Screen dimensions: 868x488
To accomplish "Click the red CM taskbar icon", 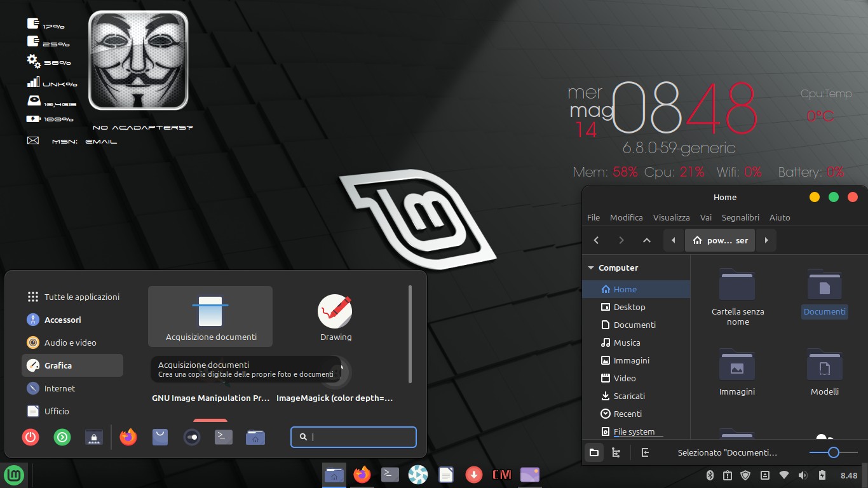I will point(502,475).
